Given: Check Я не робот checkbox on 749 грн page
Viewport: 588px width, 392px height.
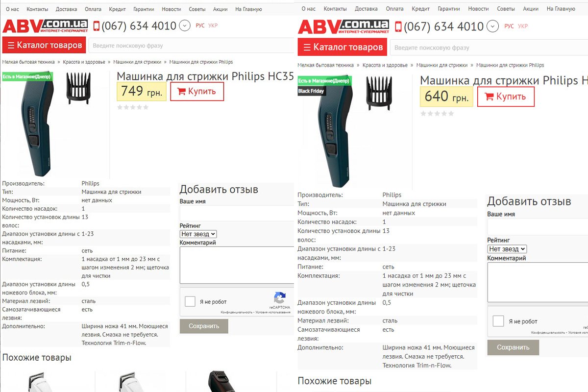Looking at the screenshot, I should (x=190, y=301).
